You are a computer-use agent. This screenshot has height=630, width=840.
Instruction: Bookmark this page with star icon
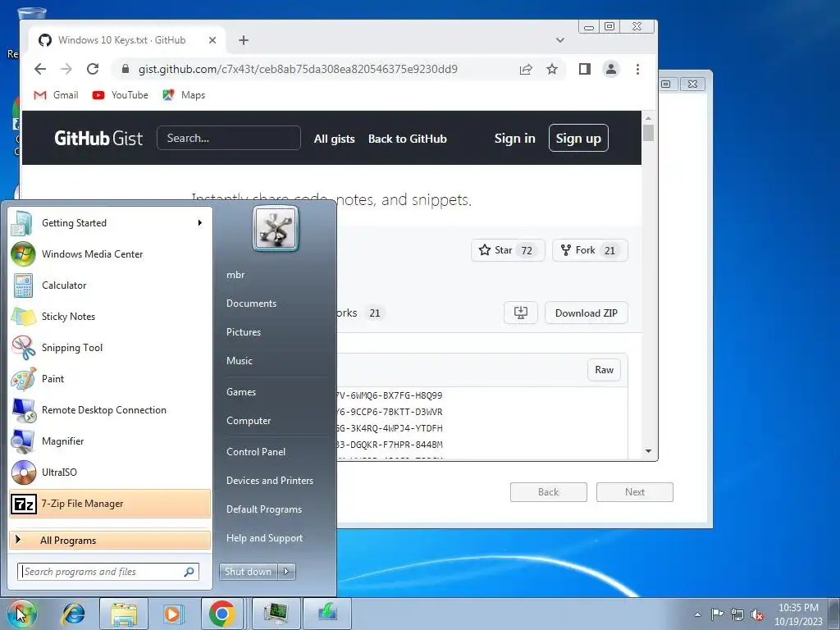point(552,69)
